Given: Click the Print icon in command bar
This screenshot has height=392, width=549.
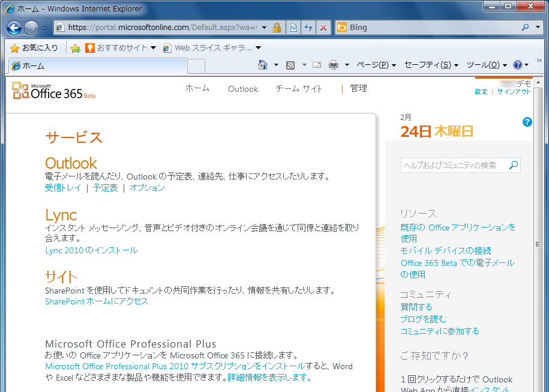Looking at the screenshot, I should click(334, 65).
